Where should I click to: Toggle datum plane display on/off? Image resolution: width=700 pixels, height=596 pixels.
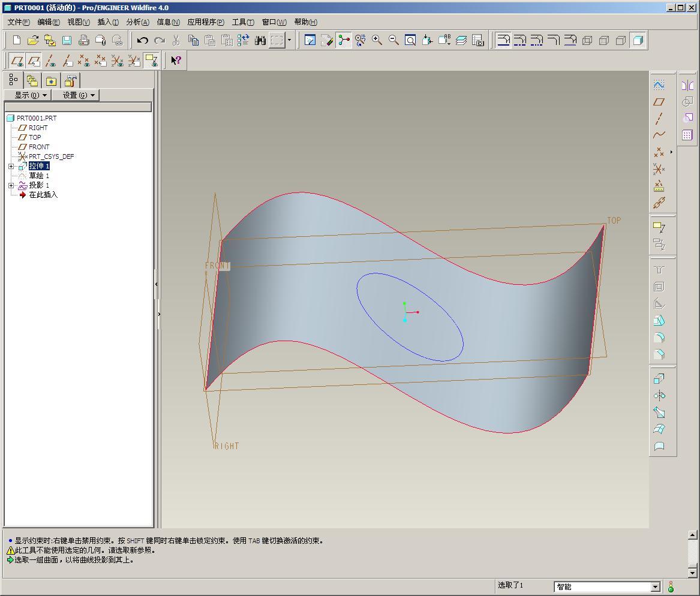point(17,61)
